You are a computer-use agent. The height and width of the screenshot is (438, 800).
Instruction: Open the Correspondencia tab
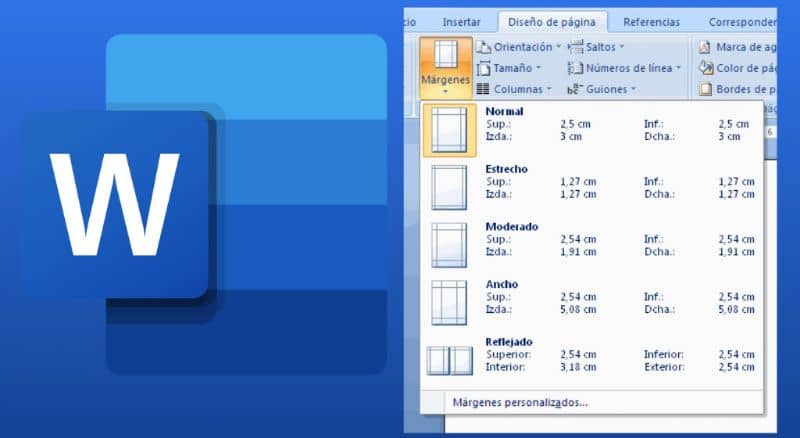pyautogui.click(x=742, y=22)
